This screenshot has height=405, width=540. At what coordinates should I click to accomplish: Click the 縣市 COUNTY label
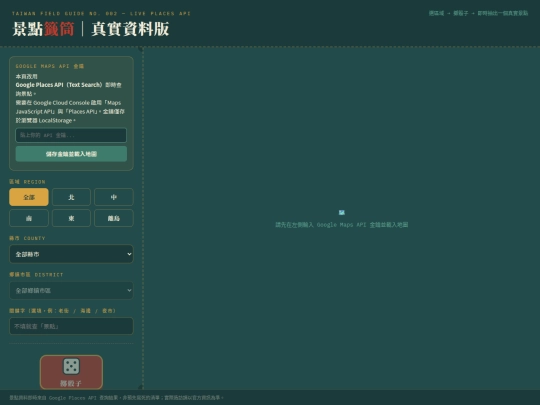27,238
